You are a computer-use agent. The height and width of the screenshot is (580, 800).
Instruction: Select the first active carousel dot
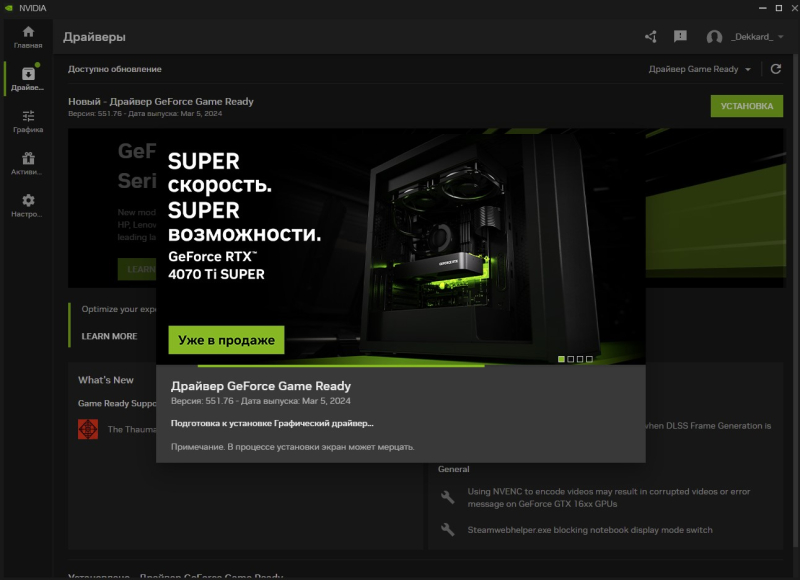pyautogui.click(x=561, y=359)
